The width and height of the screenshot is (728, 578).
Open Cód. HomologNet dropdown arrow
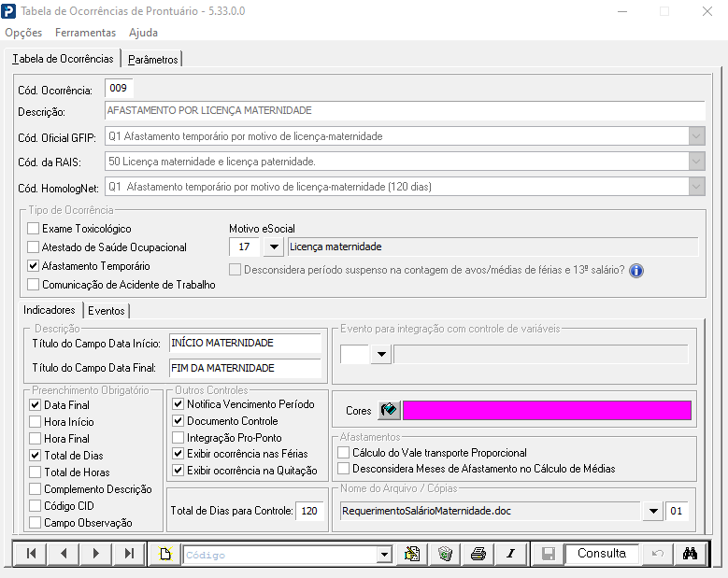coord(696,187)
